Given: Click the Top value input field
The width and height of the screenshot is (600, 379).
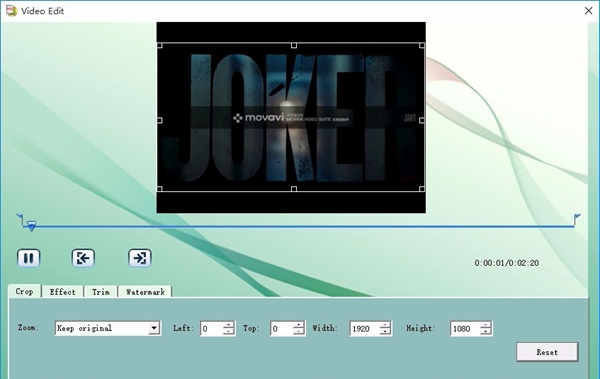Looking at the screenshot, I should point(281,328).
